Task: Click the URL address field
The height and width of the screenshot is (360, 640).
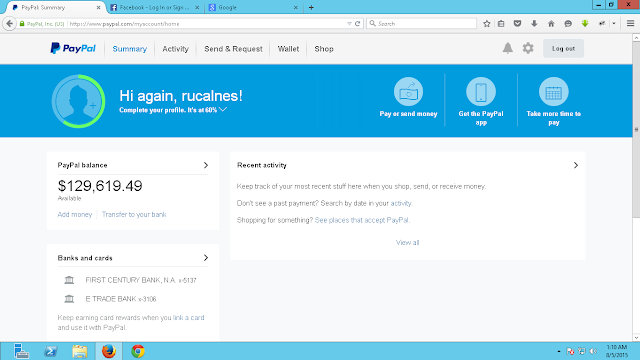Action: click(x=206, y=24)
